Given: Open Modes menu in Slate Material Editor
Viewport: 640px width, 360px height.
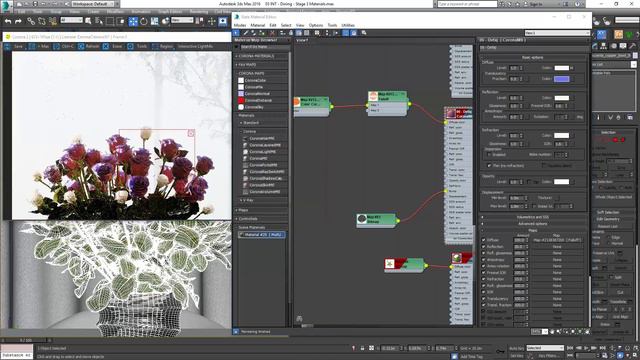Looking at the screenshot, I should (x=240, y=25).
